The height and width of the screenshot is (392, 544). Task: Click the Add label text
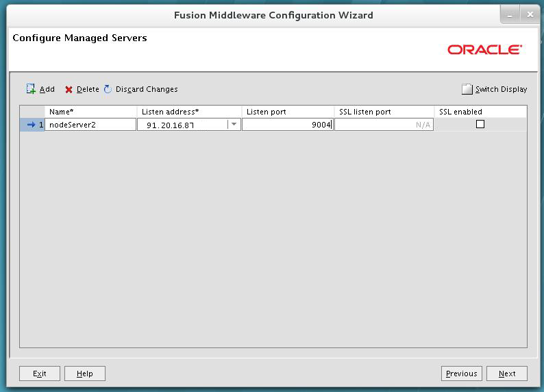(x=47, y=89)
